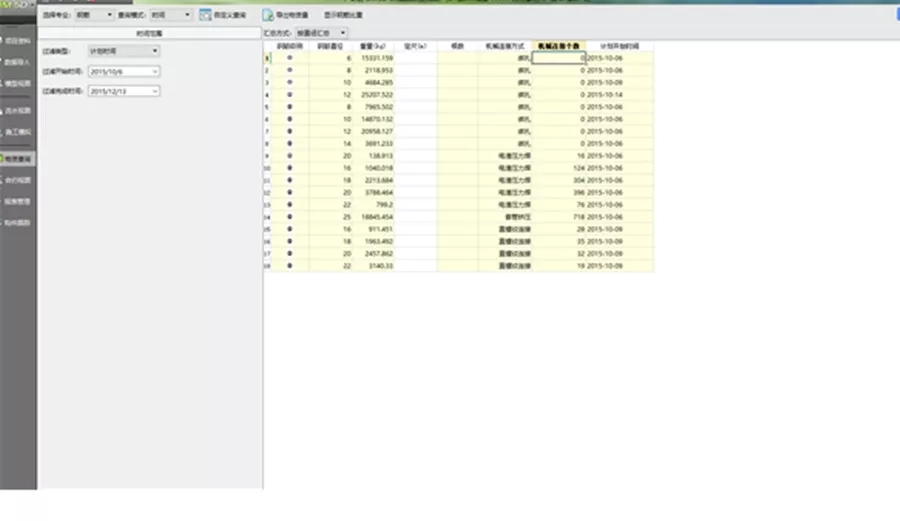Screen dimensions: 900x521
Task: Open 项目资料 in the left sidebar
Action: coord(18,41)
